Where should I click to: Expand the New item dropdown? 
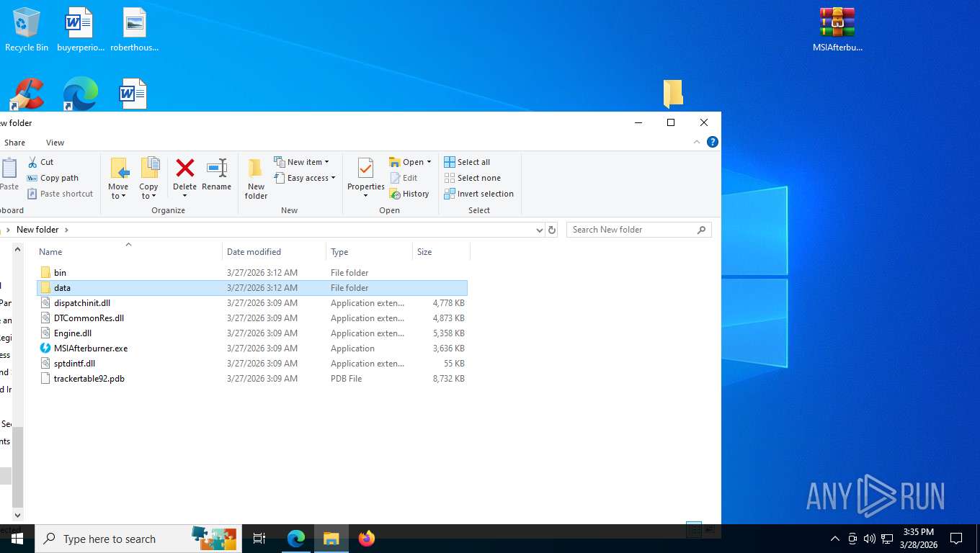302,162
